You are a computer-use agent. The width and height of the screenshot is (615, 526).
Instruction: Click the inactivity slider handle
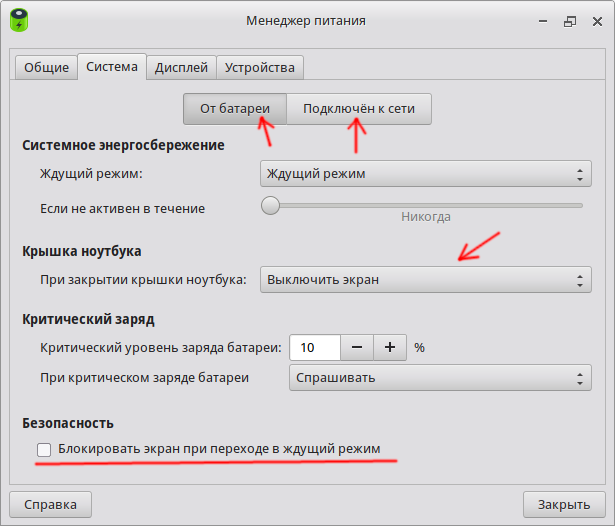pyautogui.click(x=270, y=205)
